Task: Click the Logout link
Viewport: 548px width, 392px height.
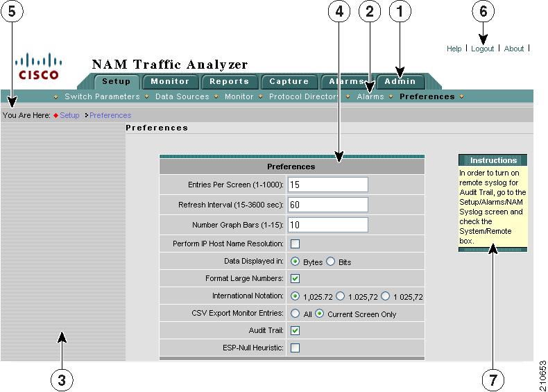Action: pyautogui.click(x=482, y=49)
